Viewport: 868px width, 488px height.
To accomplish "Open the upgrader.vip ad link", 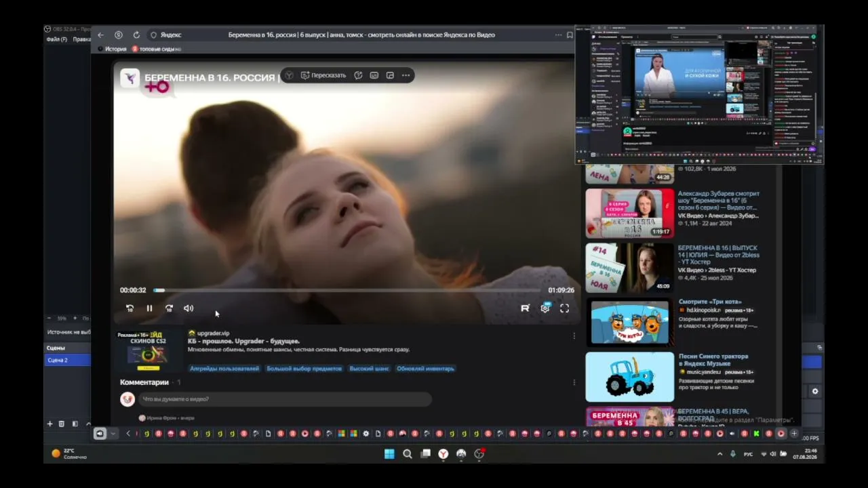I will pyautogui.click(x=213, y=333).
